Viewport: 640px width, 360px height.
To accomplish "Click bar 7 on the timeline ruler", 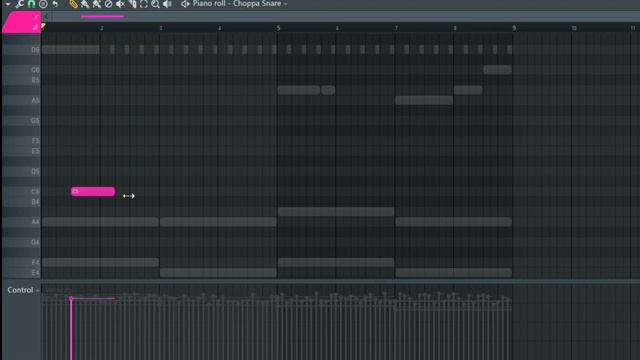I will (396, 28).
